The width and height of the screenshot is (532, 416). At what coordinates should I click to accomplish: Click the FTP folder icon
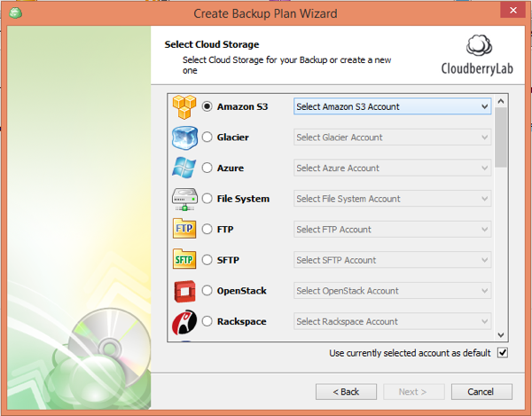pos(184,229)
